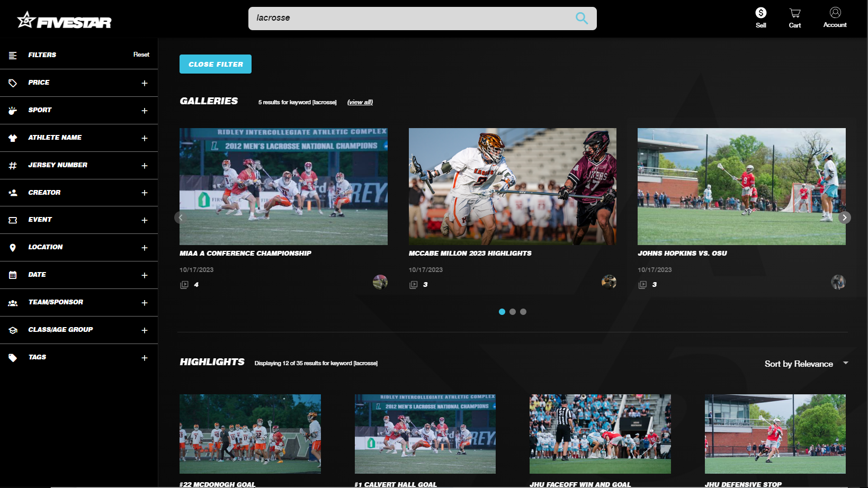Open MIAA A Conference Championship gallery thumbnail

click(283, 186)
